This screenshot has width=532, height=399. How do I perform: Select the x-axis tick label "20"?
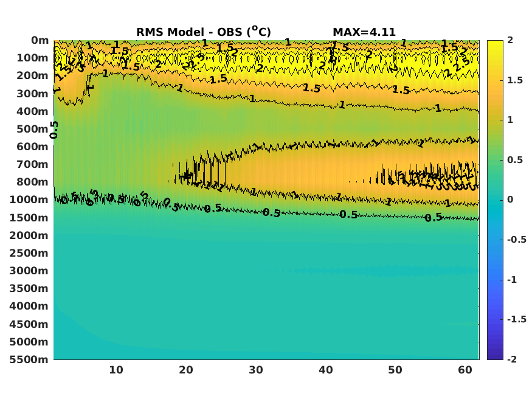(186, 370)
